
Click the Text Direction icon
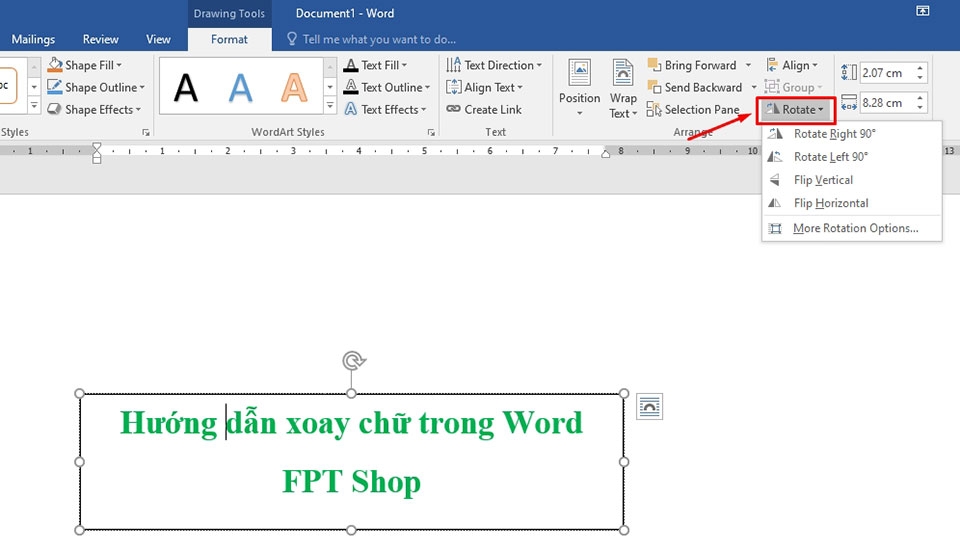tap(454, 65)
